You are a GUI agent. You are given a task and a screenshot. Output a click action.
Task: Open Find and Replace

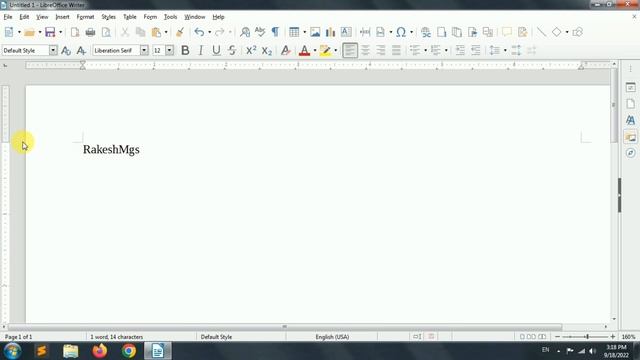coord(245,32)
